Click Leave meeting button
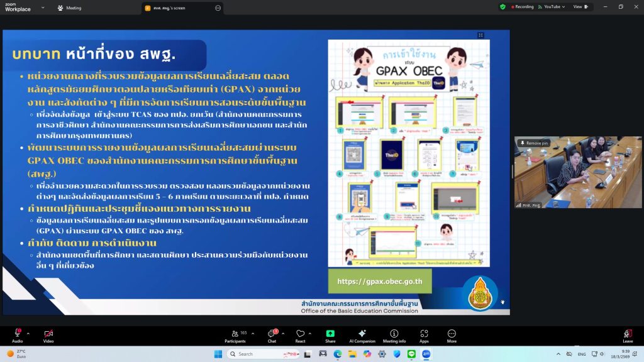The width and height of the screenshot is (644, 362). (627, 334)
